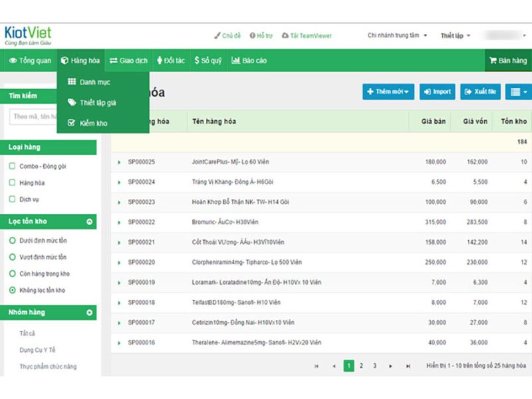This screenshot has height=399, width=532.
Task: Click the Nhóm hàng panel circle icon
Action: pos(89,313)
